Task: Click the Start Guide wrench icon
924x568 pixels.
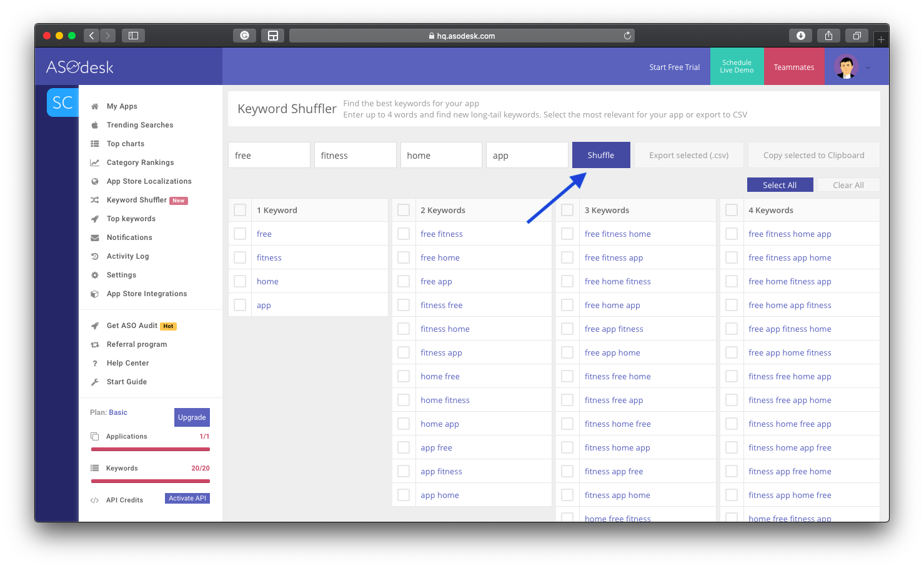Action: [95, 382]
